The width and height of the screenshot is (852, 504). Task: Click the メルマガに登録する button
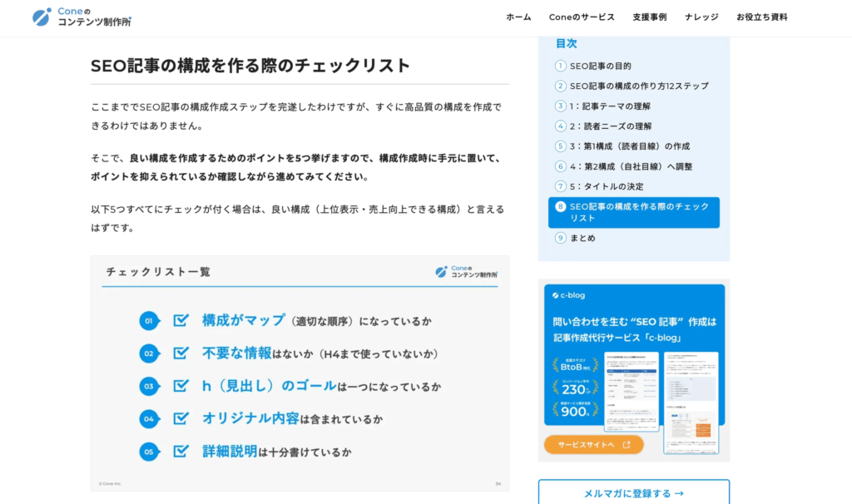634,493
